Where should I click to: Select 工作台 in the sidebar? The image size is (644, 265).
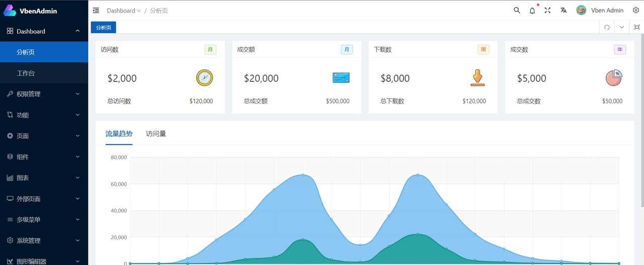click(x=44, y=73)
